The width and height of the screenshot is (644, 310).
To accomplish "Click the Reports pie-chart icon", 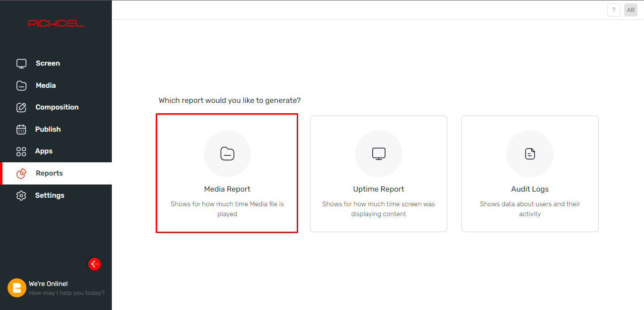I will pyautogui.click(x=21, y=173).
